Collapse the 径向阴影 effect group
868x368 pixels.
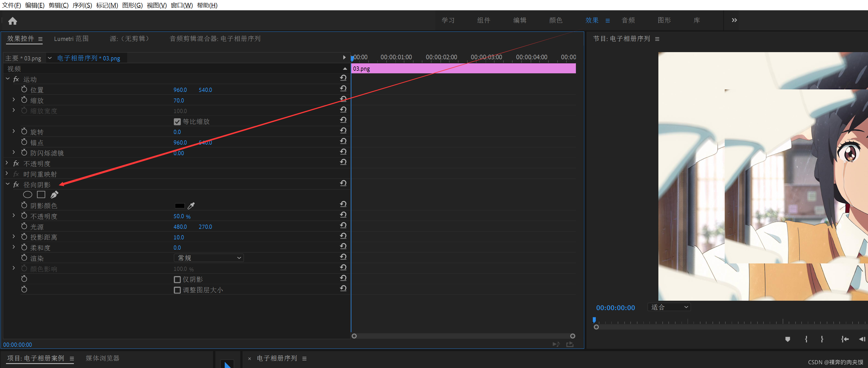pyautogui.click(x=7, y=184)
